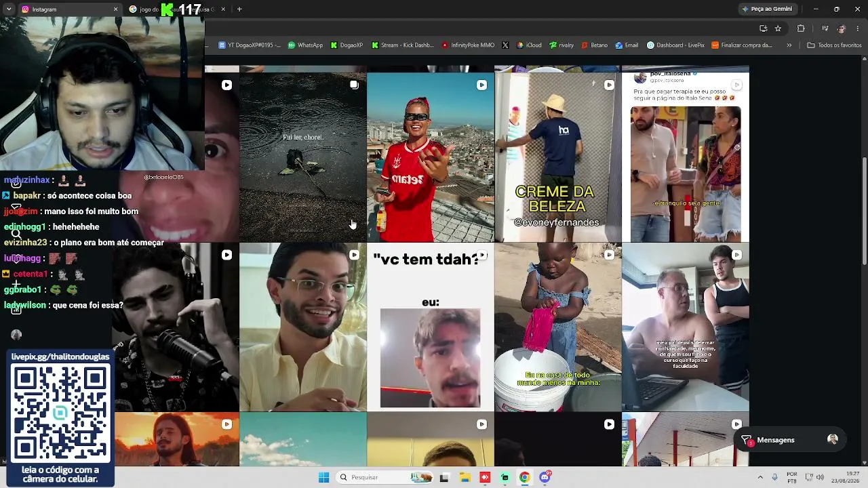Open the WhatsApp bookmark
Screen dimensions: 868x488
point(305,45)
